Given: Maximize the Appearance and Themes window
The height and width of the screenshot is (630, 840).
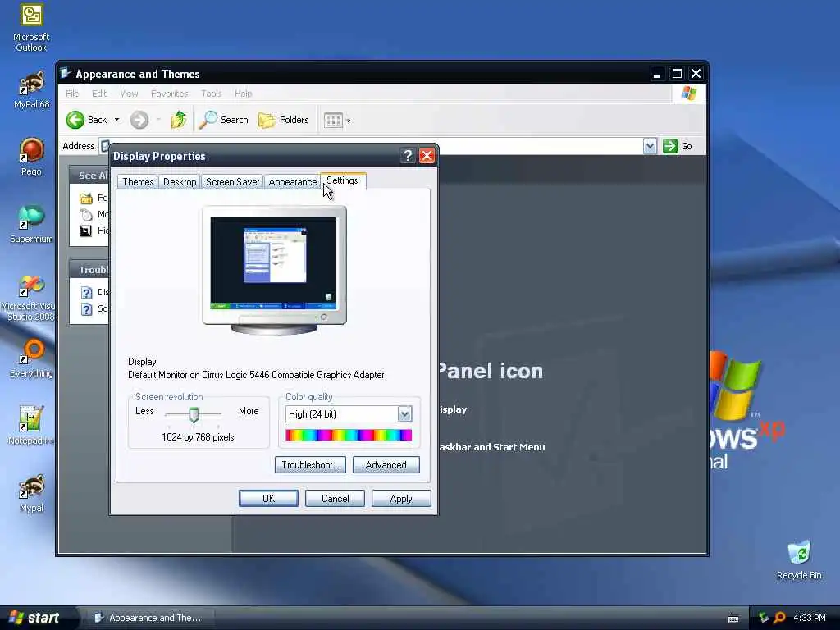Looking at the screenshot, I should tap(677, 73).
